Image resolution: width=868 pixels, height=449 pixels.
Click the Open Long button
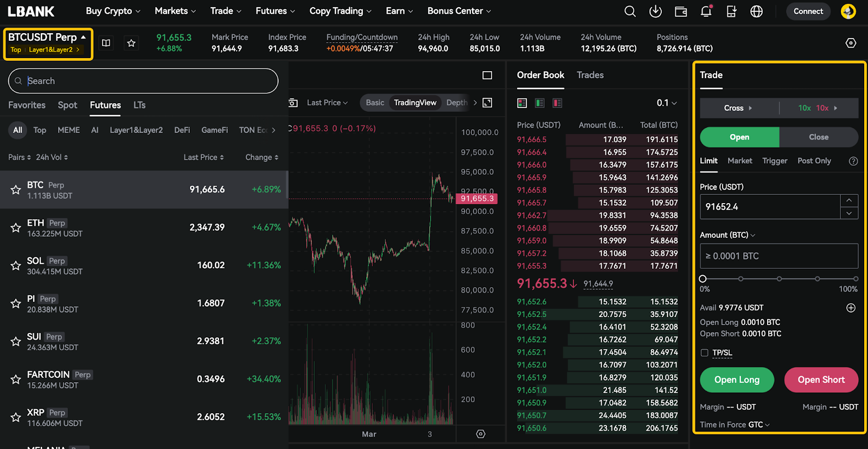(x=737, y=380)
